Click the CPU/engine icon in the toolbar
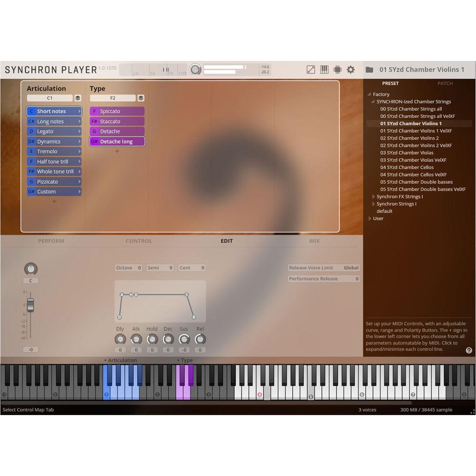This screenshot has width=476, height=476. 337,69
